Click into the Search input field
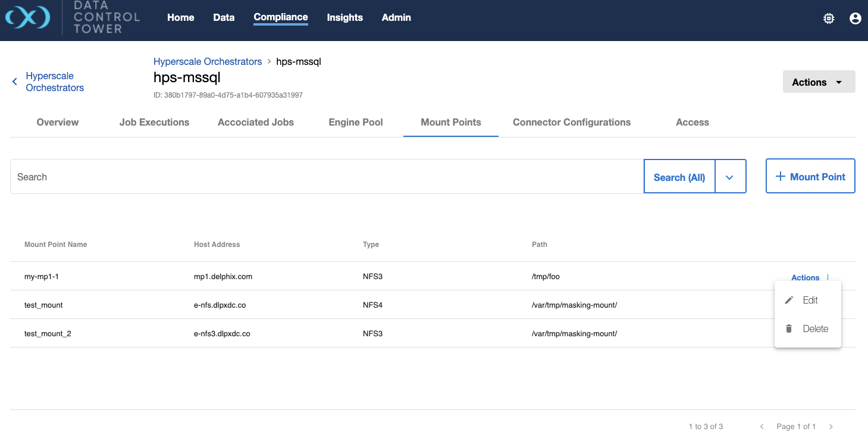 click(326, 177)
